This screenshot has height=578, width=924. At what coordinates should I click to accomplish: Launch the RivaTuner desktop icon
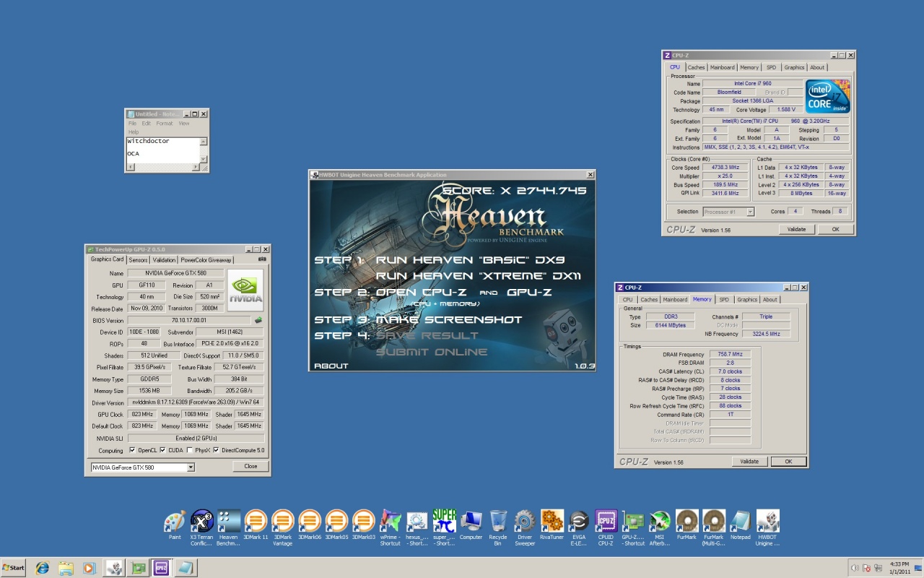pos(552,521)
